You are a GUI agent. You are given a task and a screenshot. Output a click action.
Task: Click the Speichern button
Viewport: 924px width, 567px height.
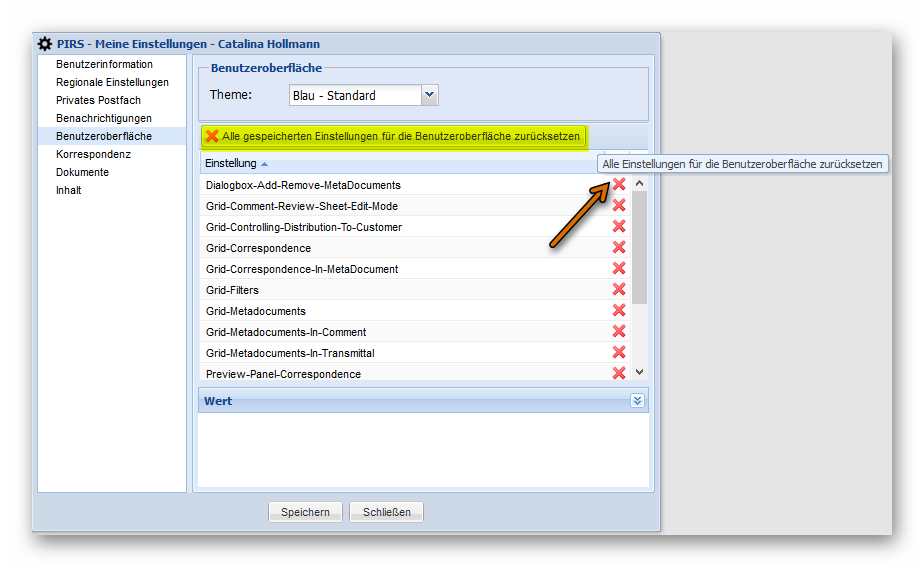click(305, 512)
